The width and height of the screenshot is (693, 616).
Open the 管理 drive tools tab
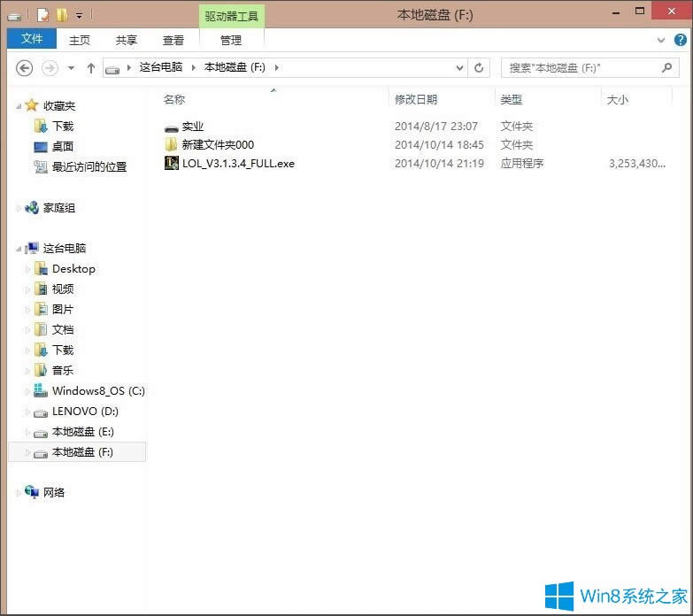point(231,40)
